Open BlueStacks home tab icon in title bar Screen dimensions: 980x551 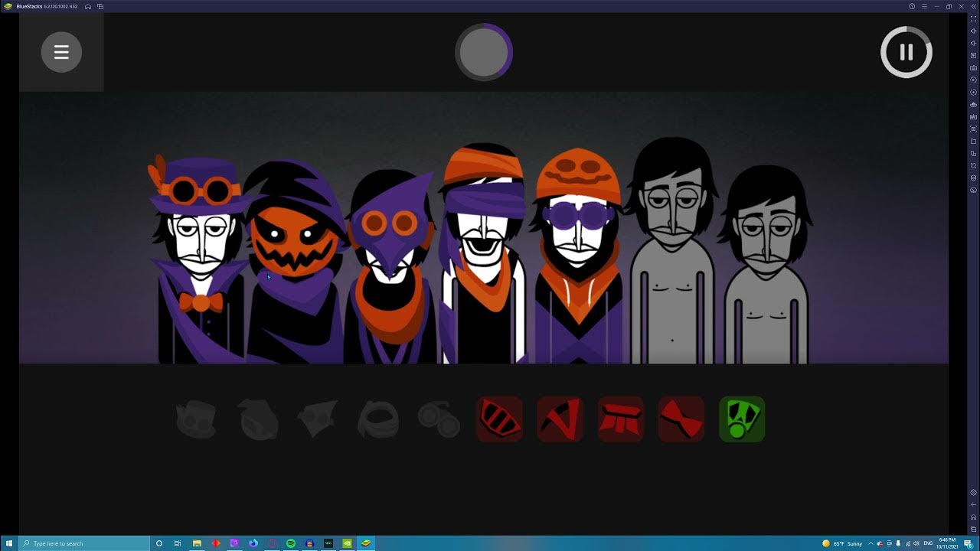pyautogui.click(x=88, y=6)
